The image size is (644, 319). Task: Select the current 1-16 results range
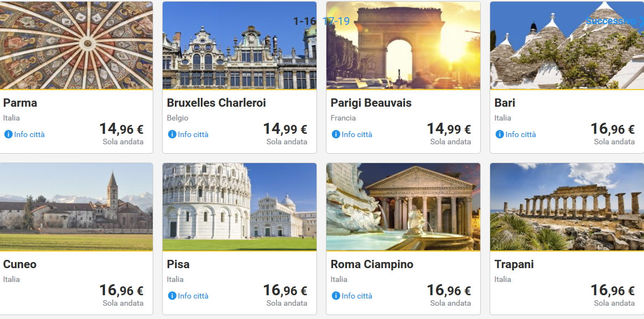pyautogui.click(x=304, y=21)
